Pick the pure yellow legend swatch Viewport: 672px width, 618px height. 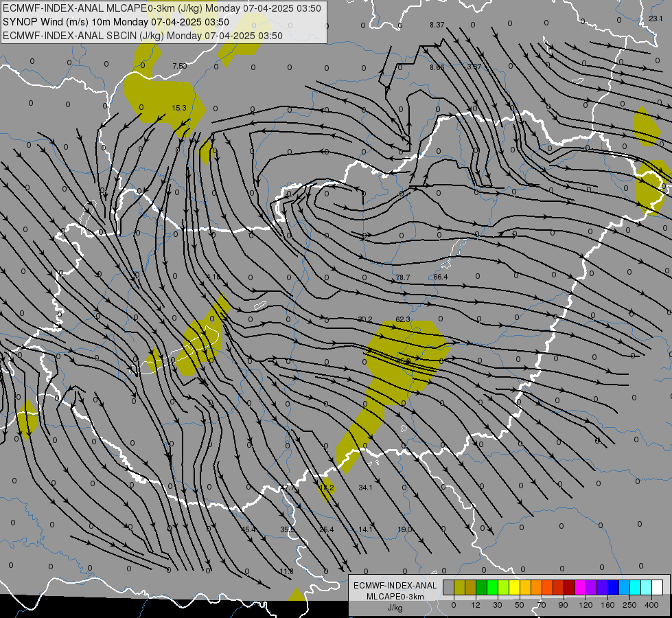[x=515, y=587]
